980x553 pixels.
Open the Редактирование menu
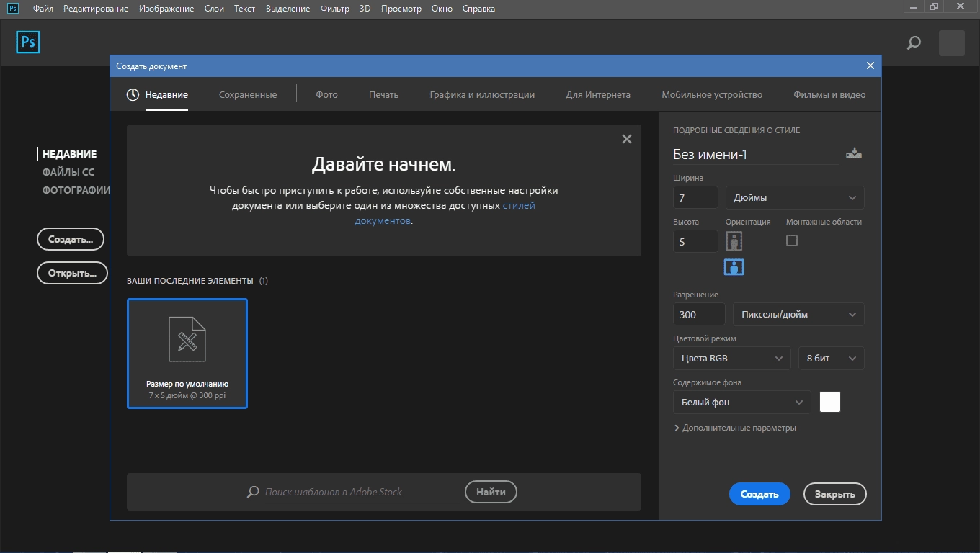pos(96,9)
